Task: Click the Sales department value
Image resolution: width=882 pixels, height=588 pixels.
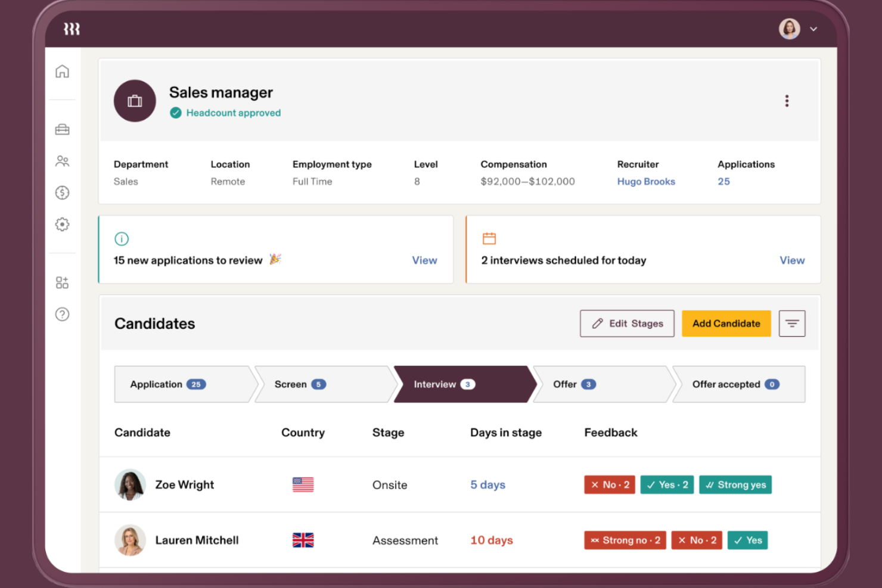Action: (x=126, y=181)
